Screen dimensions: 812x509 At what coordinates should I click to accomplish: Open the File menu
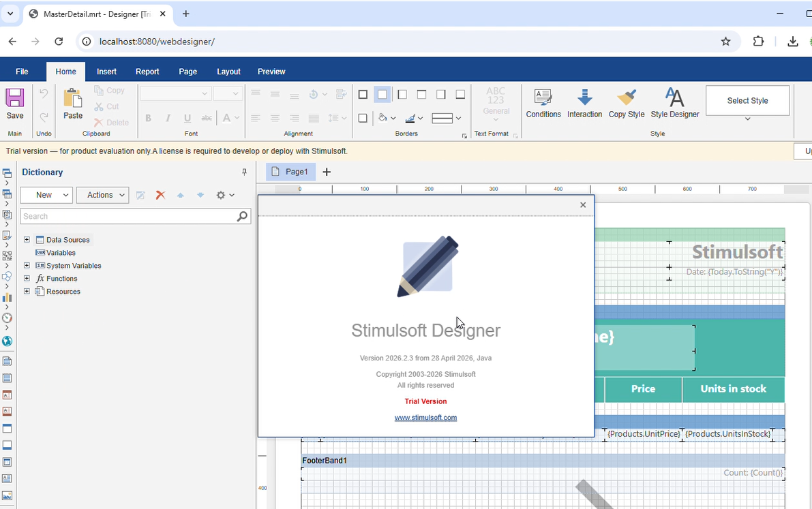[x=22, y=72]
